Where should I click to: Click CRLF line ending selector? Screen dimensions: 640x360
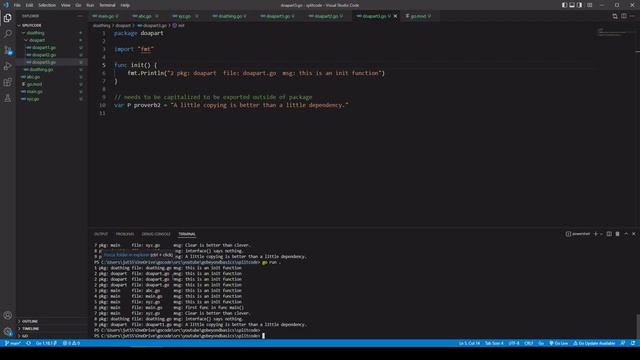click(529, 343)
